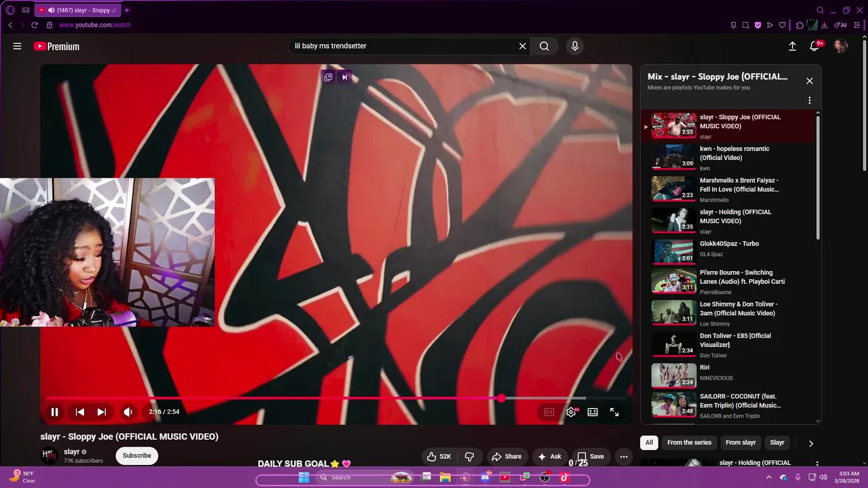Screen dimensions: 868x488
Task: Select the All filter chip
Action: click(x=649, y=443)
